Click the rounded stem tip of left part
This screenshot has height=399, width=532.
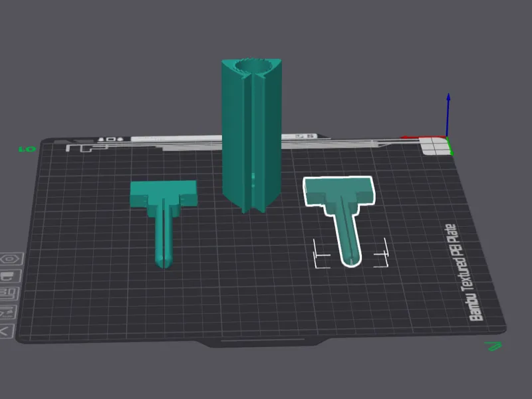click(x=164, y=261)
